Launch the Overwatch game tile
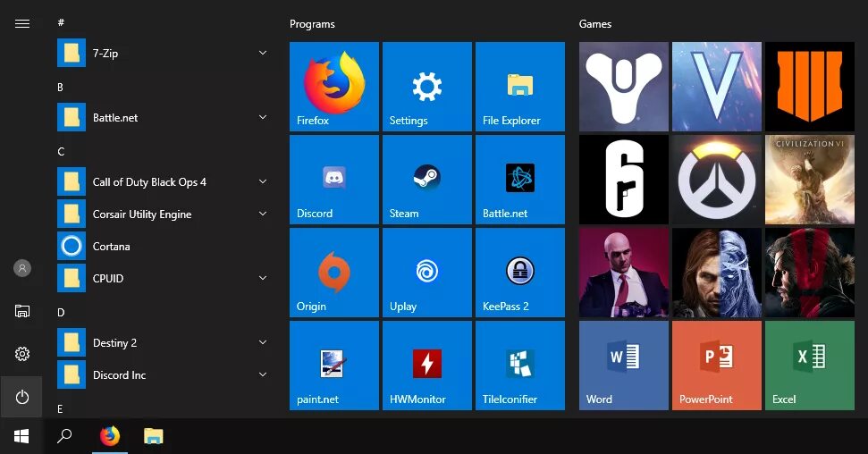Viewport: 868px width, 454px height. tap(717, 180)
